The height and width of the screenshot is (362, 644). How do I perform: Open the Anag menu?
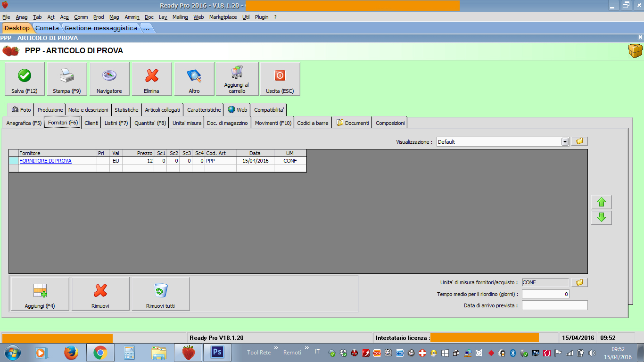coord(22,17)
